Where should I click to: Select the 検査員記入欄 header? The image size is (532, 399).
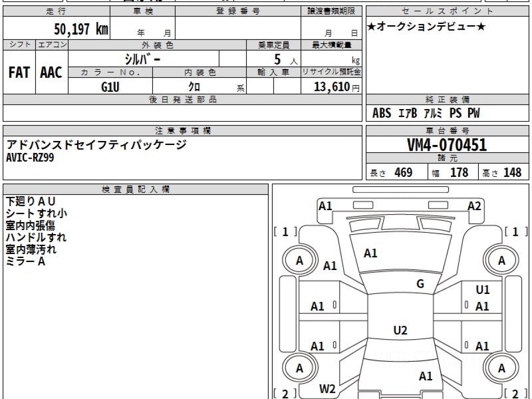(x=136, y=189)
